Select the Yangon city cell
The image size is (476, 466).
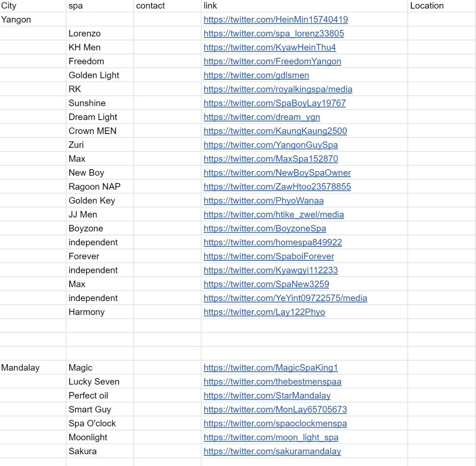click(33, 19)
